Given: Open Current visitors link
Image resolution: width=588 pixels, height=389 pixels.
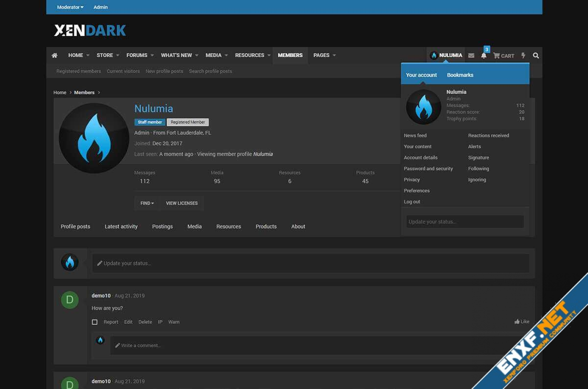Looking at the screenshot, I should (x=123, y=71).
